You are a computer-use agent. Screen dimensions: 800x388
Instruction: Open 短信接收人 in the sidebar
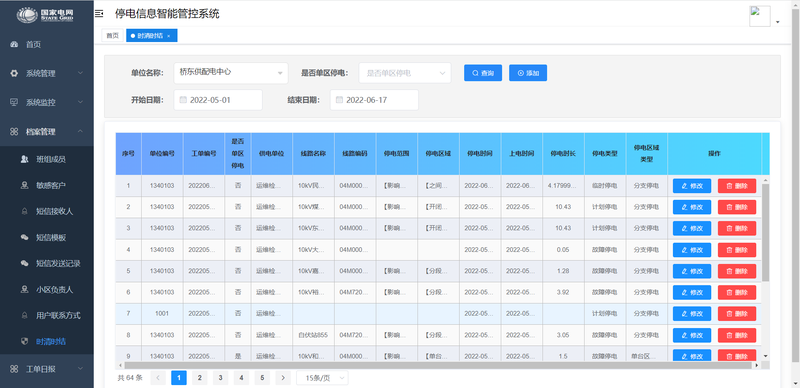pyautogui.click(x=47, y=211)
